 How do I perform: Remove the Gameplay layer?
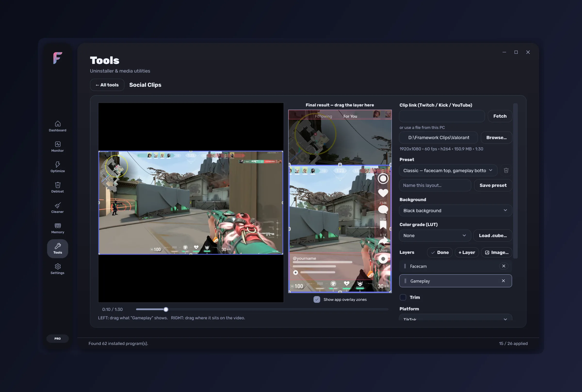click(x=503, y=281)
